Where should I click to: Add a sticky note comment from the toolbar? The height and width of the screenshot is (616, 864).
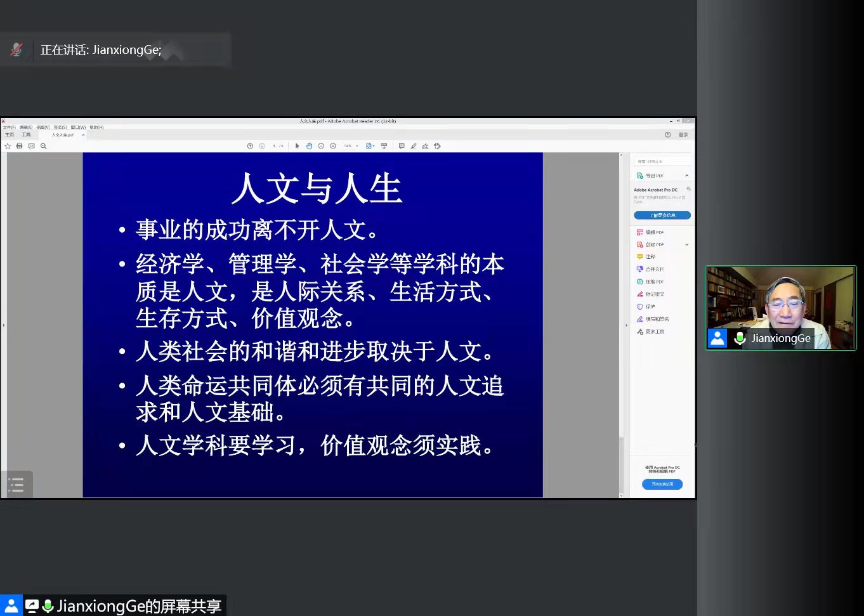point(401,146)
